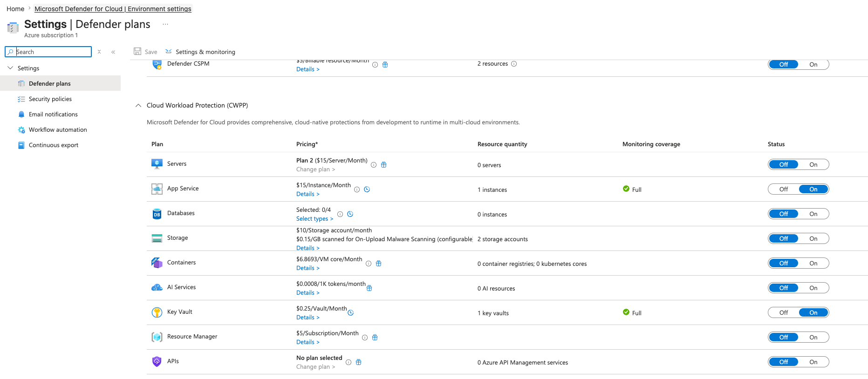Open Settings & monitoring from toolbar
Screen dimensions: 868x379
coord(200,52)
